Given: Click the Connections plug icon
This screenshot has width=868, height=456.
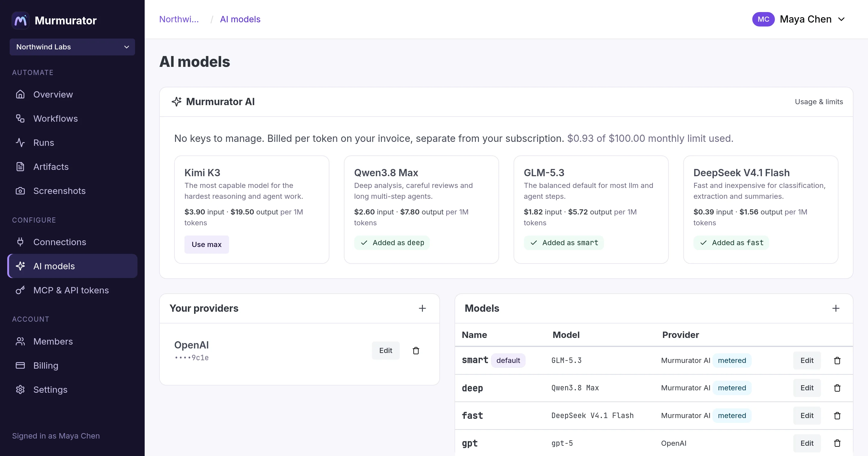Looking at the screenshot, I should pyautogui.click(x=20, y=242).
